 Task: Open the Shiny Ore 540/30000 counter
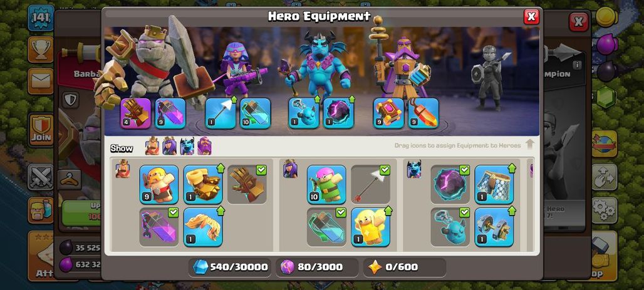(231, 267)
